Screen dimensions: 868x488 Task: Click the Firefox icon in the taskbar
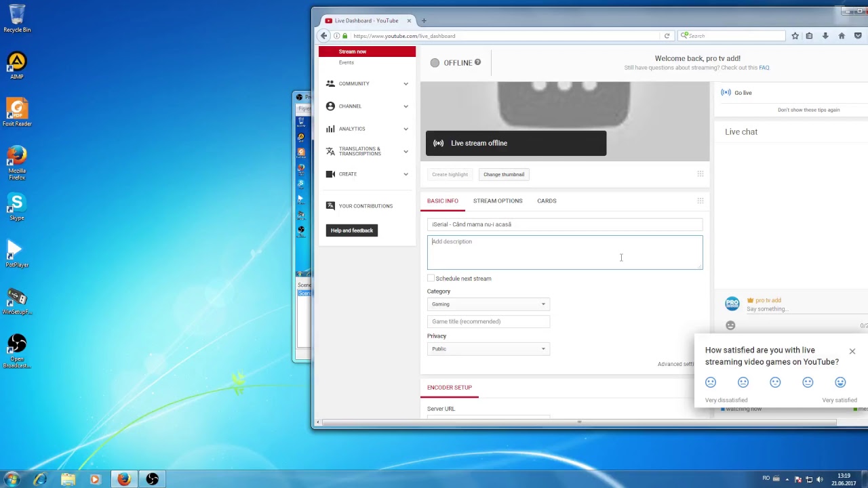(123, 479)
